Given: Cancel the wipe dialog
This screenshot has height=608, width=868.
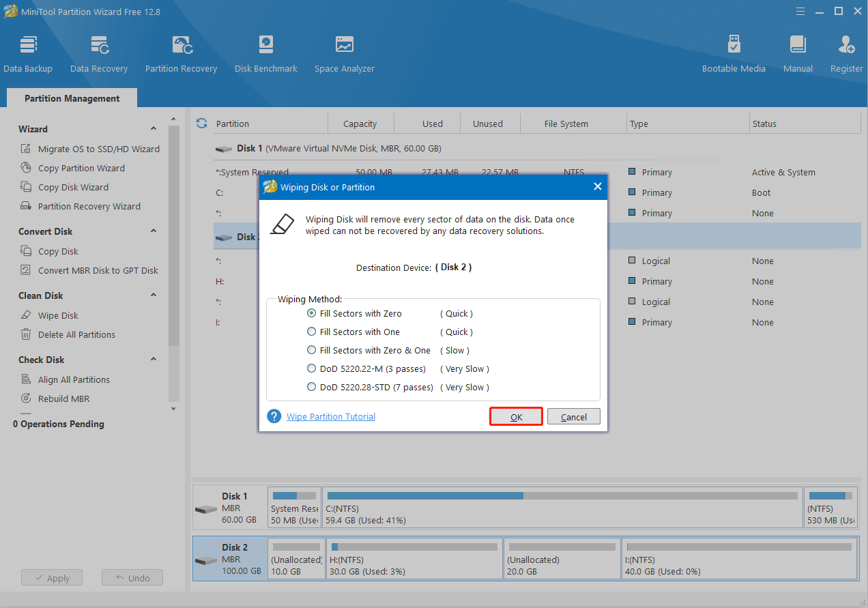Looking at the screenshot, I should pos(573,416).
